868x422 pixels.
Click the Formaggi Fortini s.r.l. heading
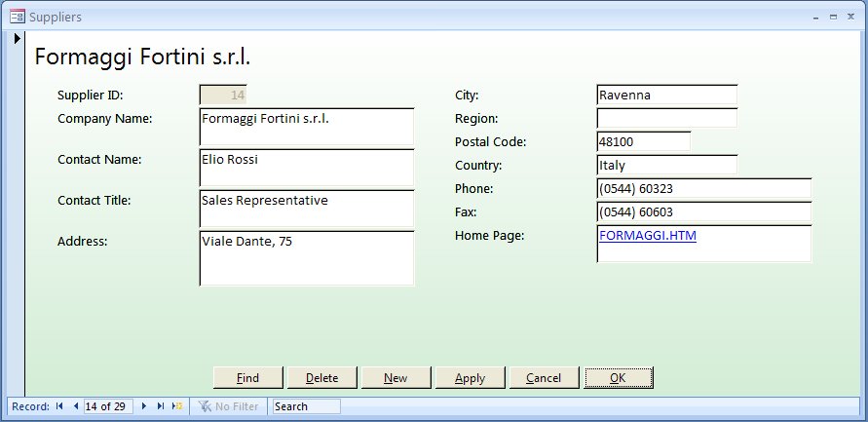click(143, 58)
